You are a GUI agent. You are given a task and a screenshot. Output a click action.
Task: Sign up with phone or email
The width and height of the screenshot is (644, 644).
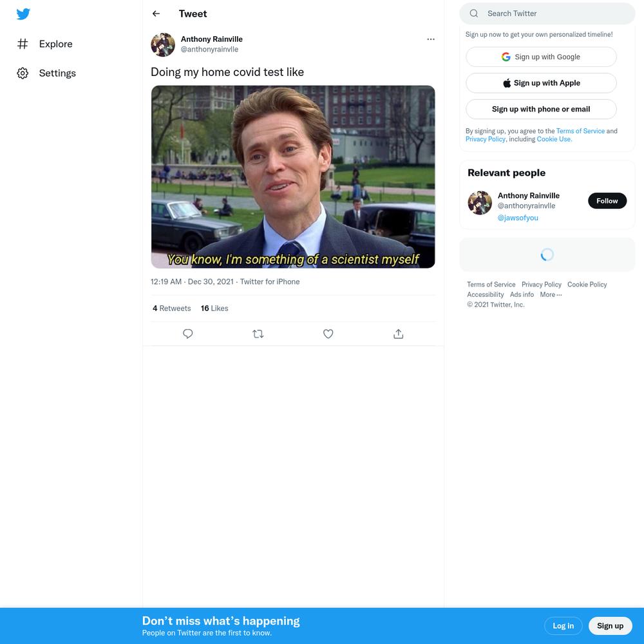[541, 109]
